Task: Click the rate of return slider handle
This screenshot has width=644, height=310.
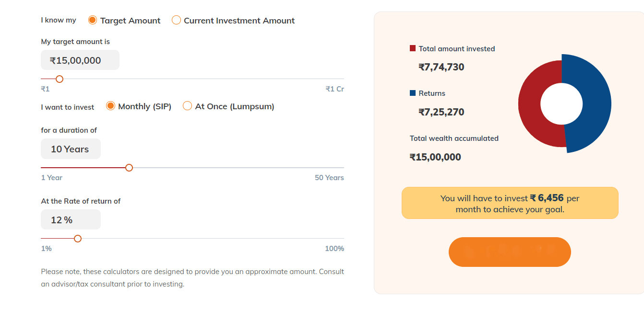Action: tap(78, 239)
